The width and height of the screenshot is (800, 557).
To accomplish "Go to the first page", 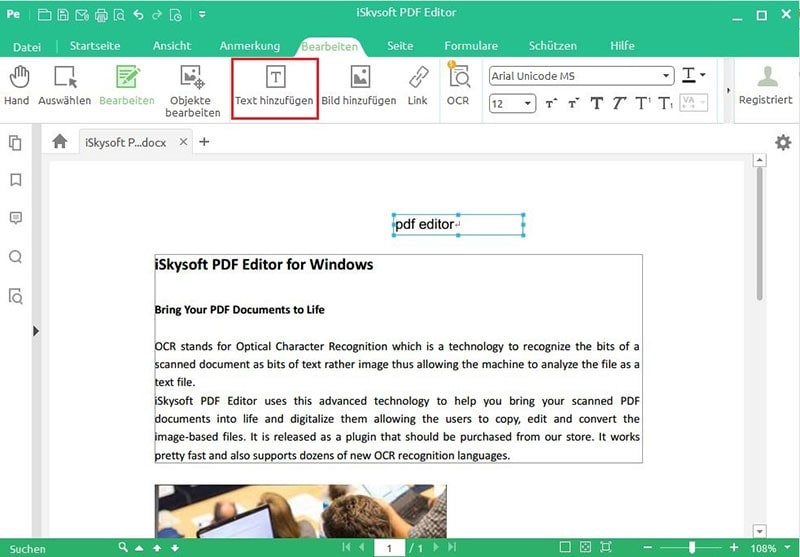I will click(346, 547).
